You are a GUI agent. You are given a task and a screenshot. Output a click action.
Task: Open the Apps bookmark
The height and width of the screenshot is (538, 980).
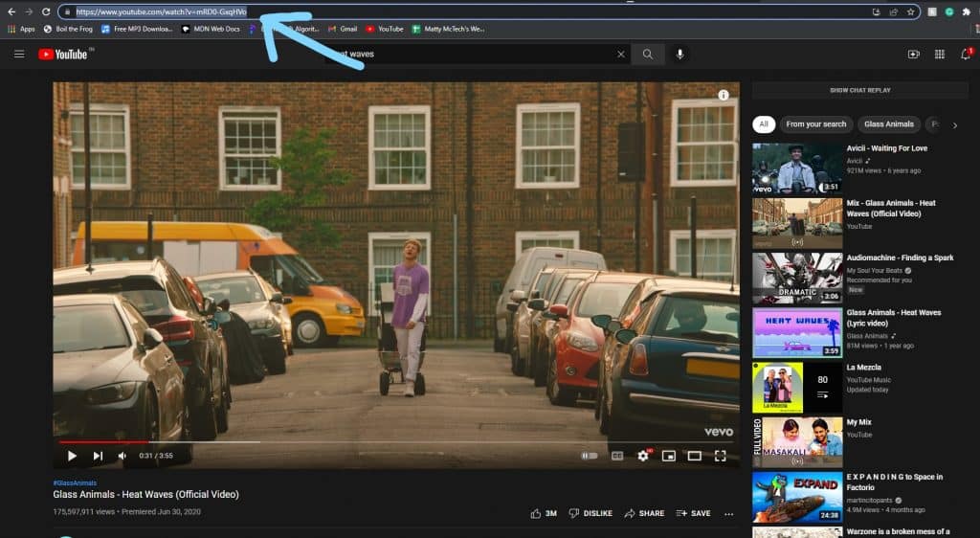[x=22, y=29]
